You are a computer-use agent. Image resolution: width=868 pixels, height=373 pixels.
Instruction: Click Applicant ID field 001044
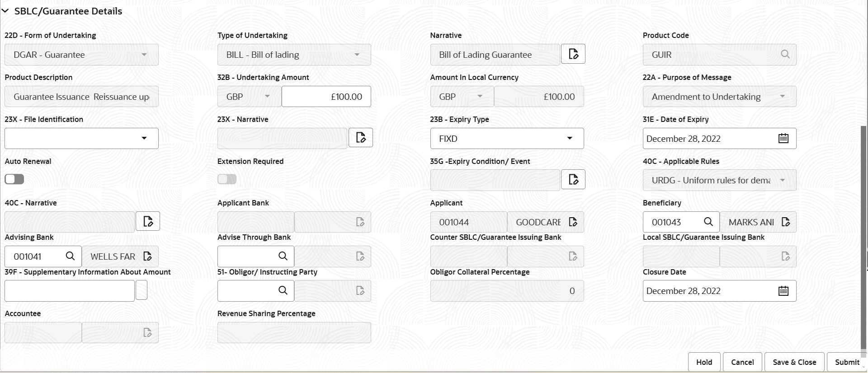(x=469, y=222)
